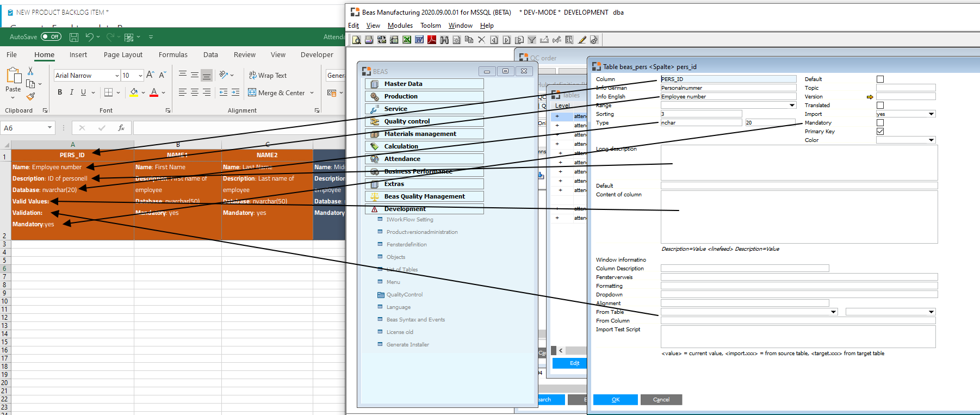The width and height of the screenshot is (980, 415).
Task: Click the red font color swatch
Action: click(x=154, y=92)
